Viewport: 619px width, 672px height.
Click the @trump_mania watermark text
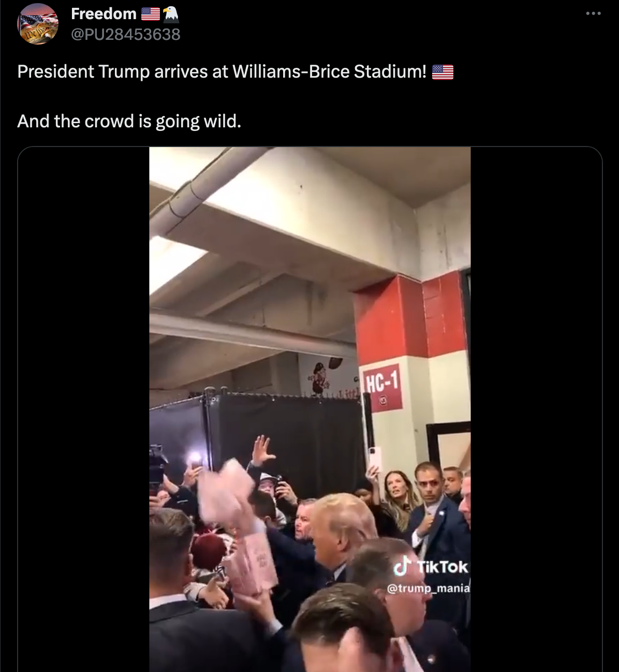[x=429, y=588]
